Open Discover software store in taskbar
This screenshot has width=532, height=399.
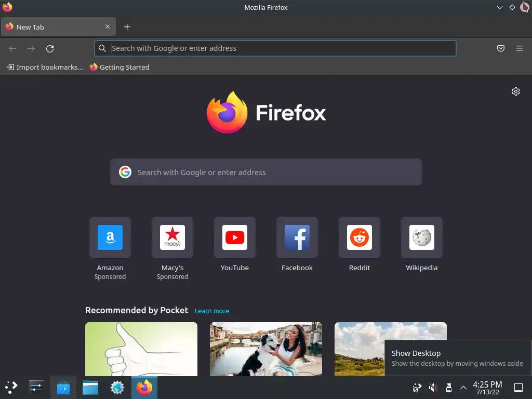coord(63,388)
